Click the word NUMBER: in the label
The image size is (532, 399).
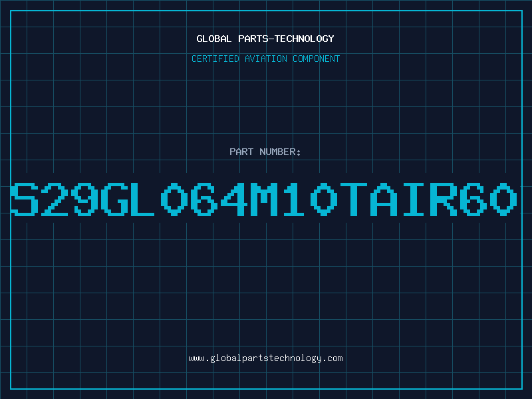pyautogui.click(x=280, y=152)
